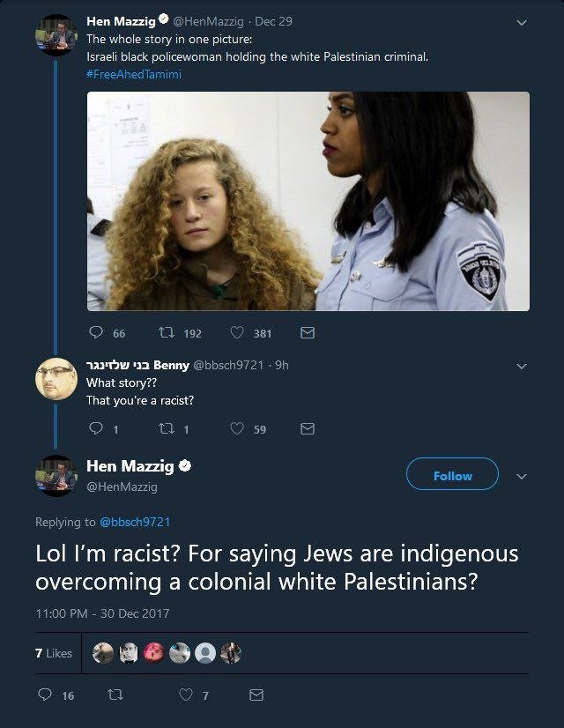564x728 pixels.
Task: Retweet the tweet with 192 retweets
Action: click(x=166, y=333)
